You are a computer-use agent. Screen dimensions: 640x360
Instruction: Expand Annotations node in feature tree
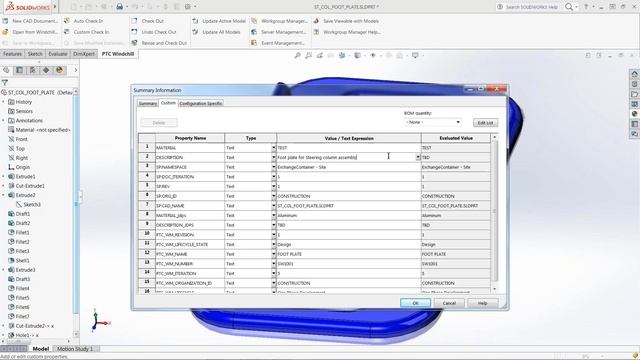tap(3, 120)
